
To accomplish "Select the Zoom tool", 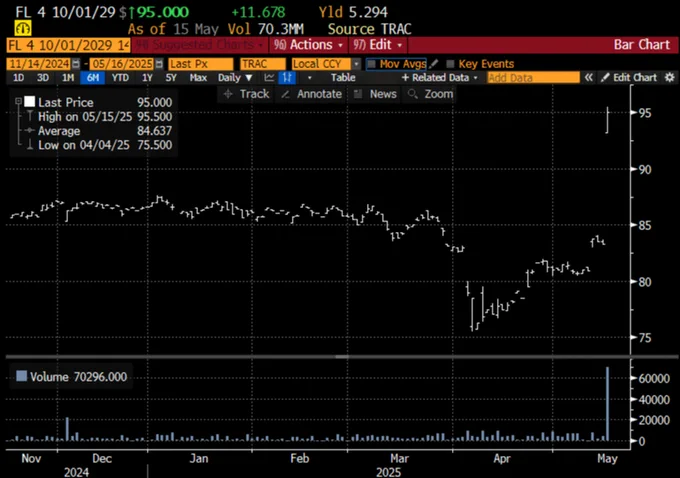I will tap(431, 94).
